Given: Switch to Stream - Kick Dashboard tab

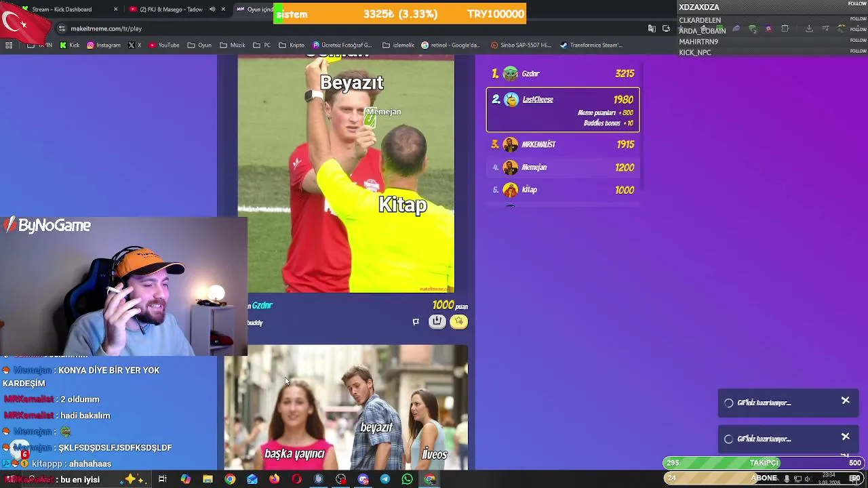Looking at the screenshot, I should [x=68, y=9].
